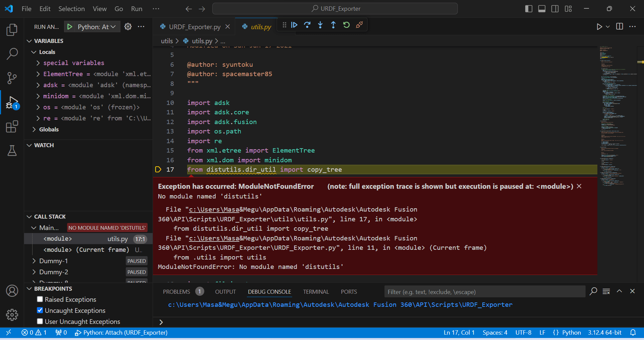This screenshot has width=644, height=340.
Task: Click Python 3.12.4 64-bit interpreter in status bar
Action: click(604, 333)
